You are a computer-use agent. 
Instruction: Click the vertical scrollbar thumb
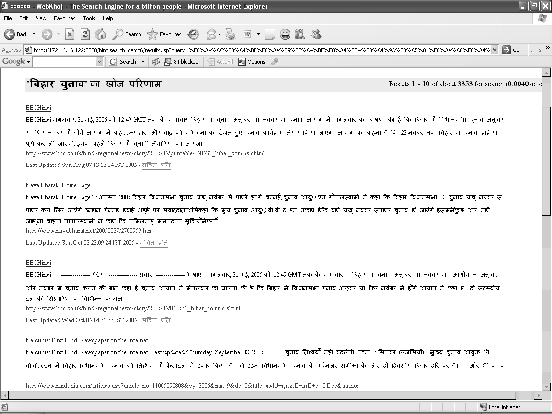(x=546, y=161)
